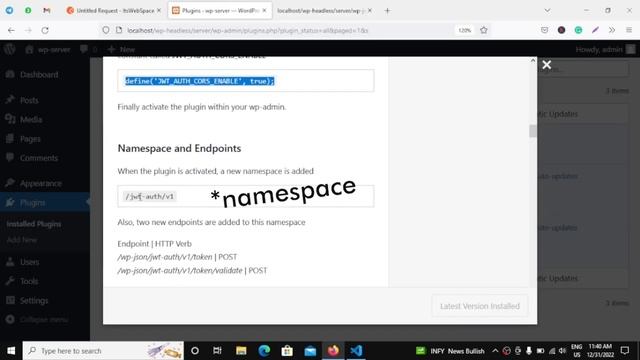Open Installed Plugins submenu link
The width and height of the screenshot is (640, 360).
point(33,224)
